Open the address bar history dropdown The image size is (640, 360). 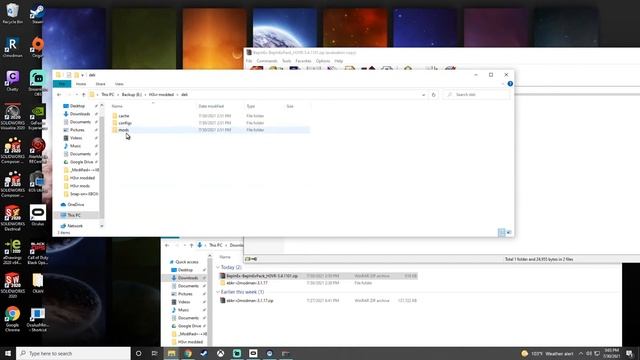tap(423, 95)
